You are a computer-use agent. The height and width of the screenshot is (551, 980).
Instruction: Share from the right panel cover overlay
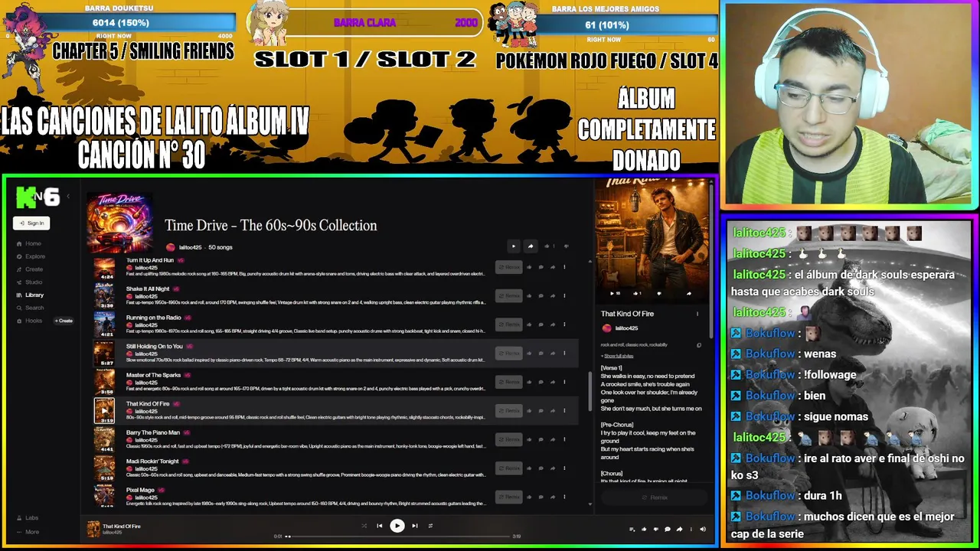[688, 293]
